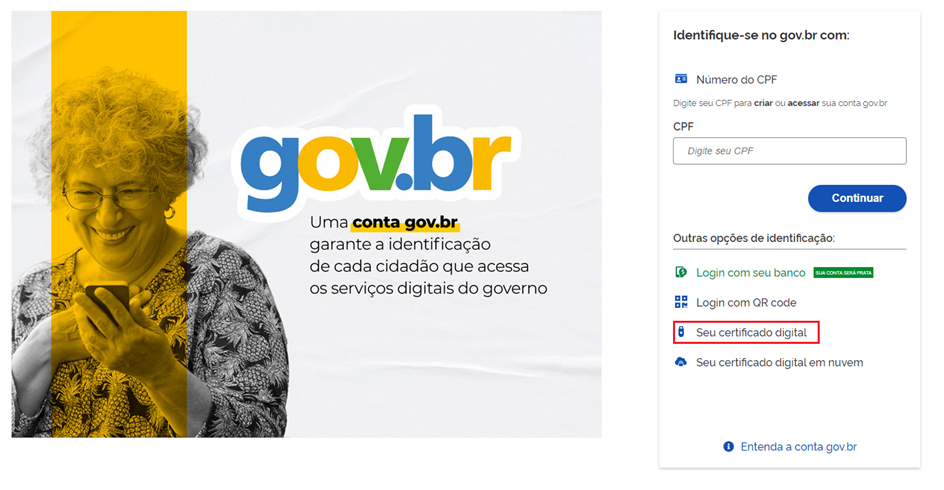Open Login com seu banco
Screen dimensions: 944x490
[x=750, y=273]
